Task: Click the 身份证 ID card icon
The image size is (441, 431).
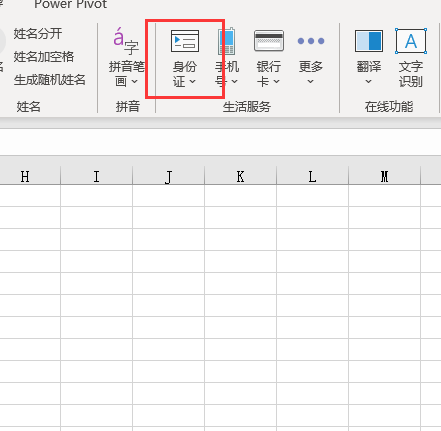Action: tap(185, 41)
